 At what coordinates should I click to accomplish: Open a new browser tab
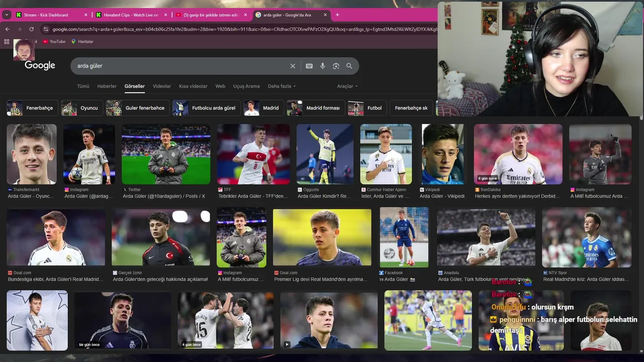[x=337, y=15]
